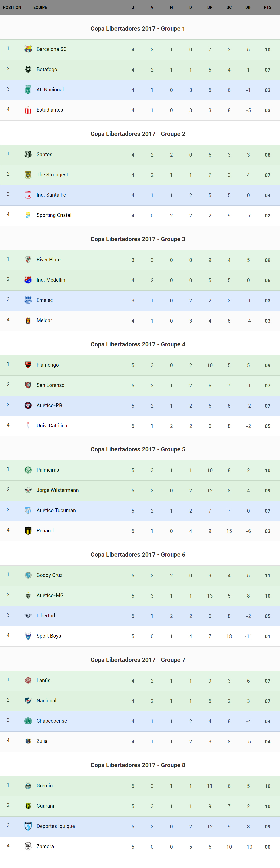Click the Chapecoense club badge
Image resolution: width=280 pixels, height=868 pixels.
[28, 721]
